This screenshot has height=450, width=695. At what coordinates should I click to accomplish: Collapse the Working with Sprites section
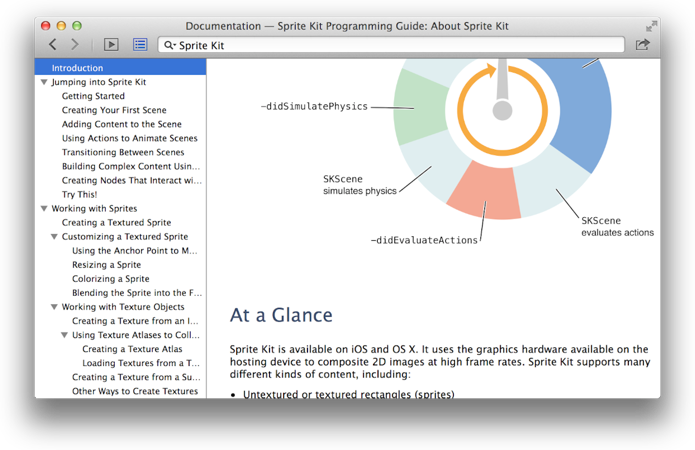(x=44, y=208)
